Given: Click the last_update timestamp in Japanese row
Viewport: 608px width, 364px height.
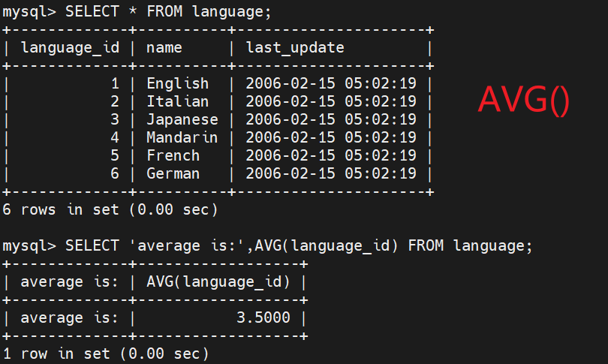Looking at the screenshot, I should pos(331,119).
